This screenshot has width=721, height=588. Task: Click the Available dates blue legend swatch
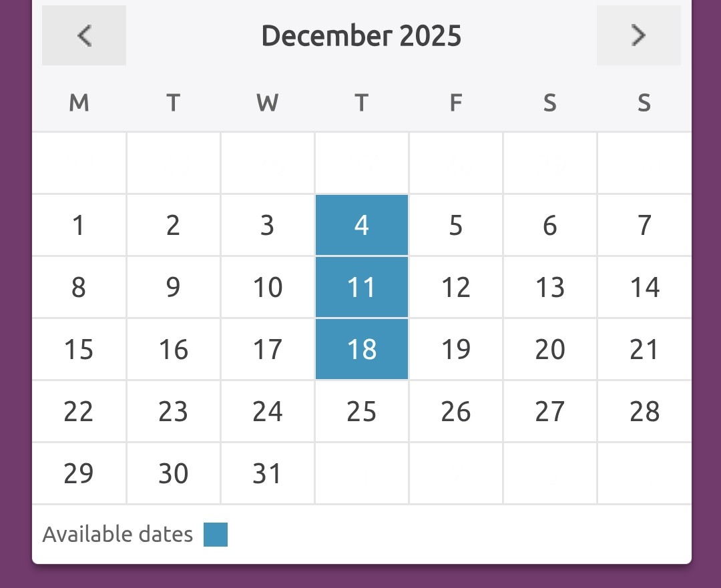click(x=216, y=535)
